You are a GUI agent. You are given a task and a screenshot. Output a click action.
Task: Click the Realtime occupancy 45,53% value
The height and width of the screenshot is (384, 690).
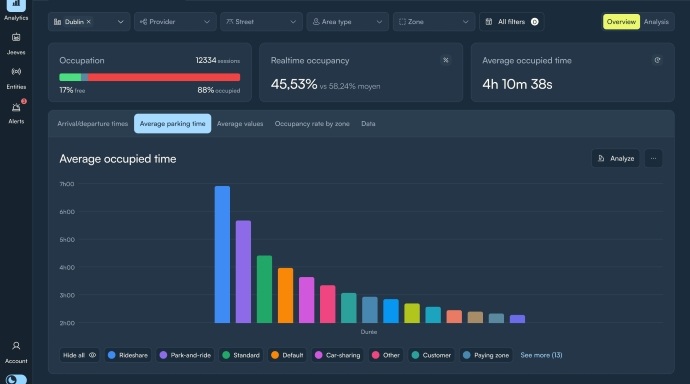point(294,84)
